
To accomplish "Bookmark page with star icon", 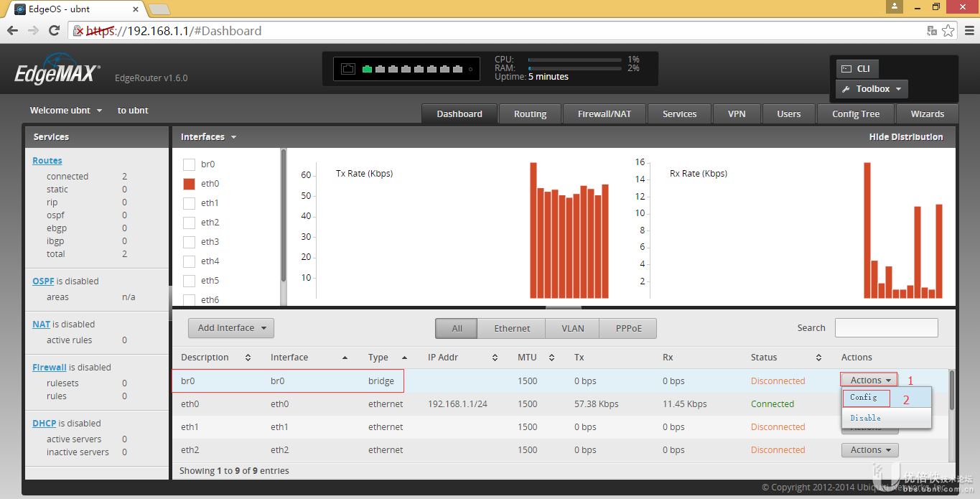I will pos(948,31).
